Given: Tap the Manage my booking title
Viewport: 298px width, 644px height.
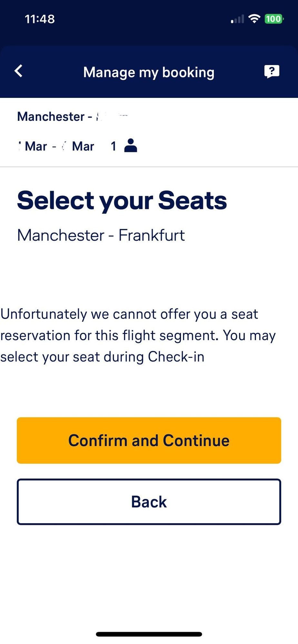Looking at the screenshot, I should click(x=149, y=72).
